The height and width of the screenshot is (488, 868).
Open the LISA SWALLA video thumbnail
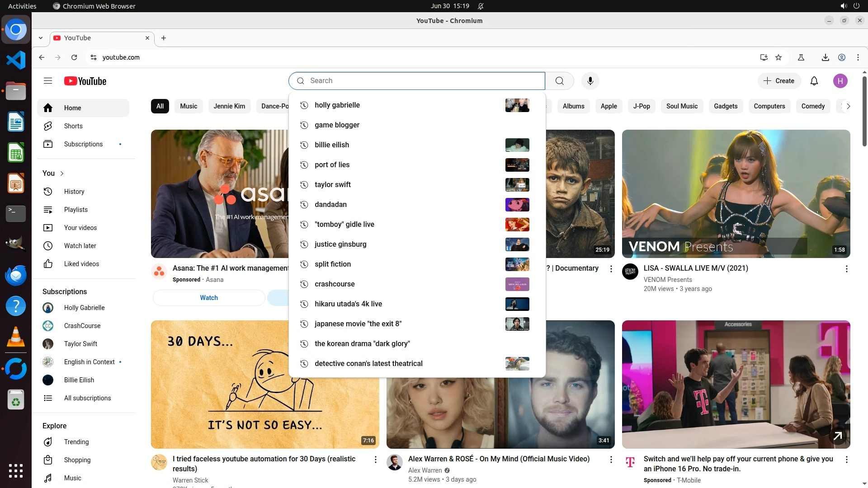736,193
